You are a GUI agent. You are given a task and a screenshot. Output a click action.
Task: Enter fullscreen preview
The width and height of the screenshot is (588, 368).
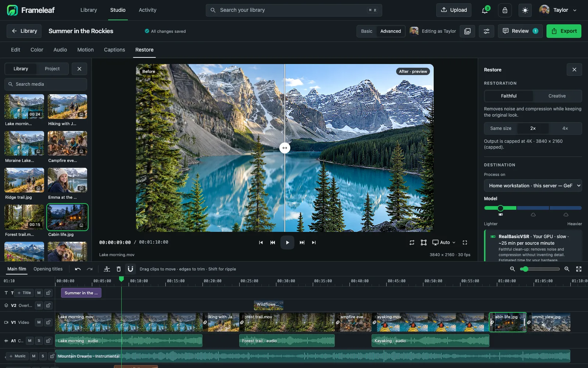pos(465,243)
